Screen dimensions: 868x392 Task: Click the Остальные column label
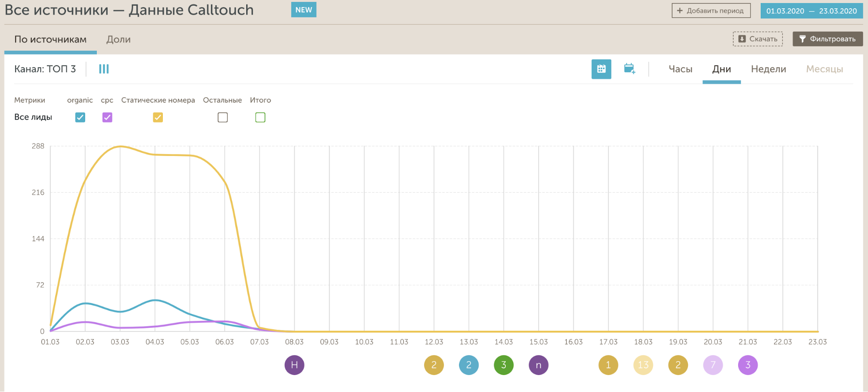[222, 100]
